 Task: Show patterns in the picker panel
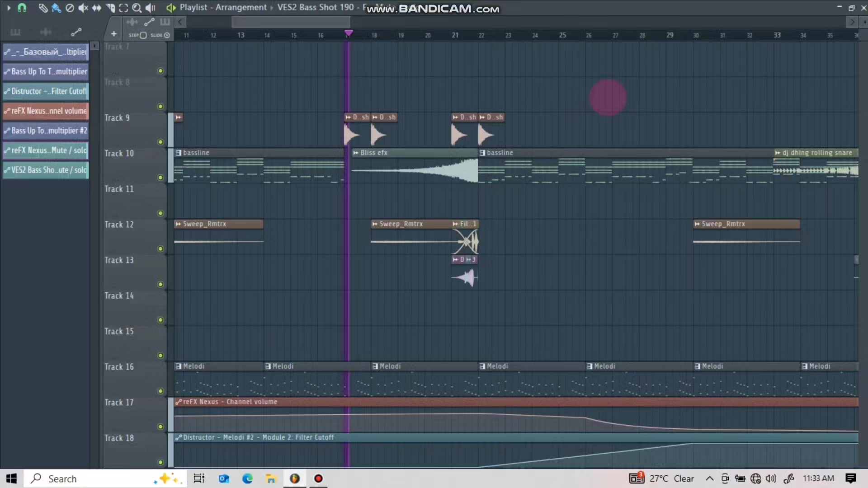click(15, 32)
